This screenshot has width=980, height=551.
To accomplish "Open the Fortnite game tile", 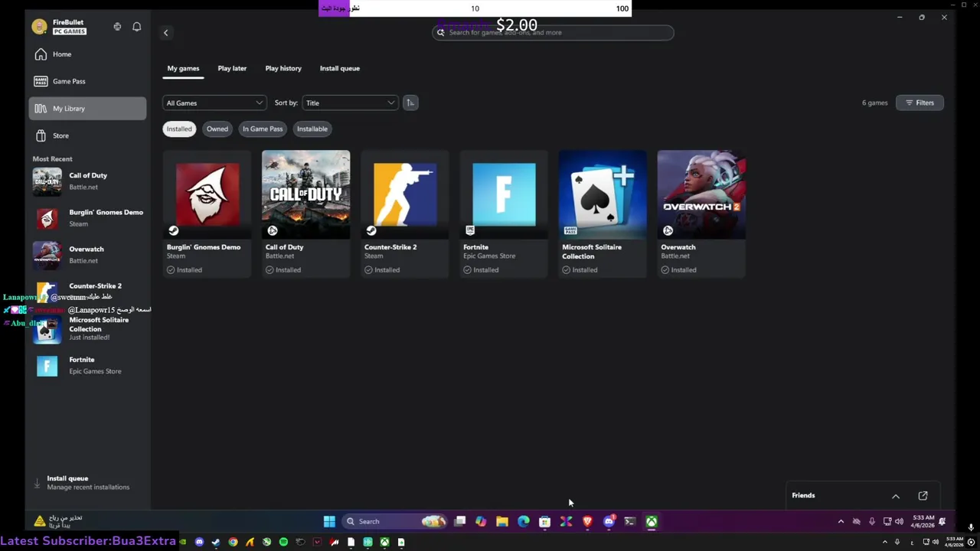I will click(504, 214).
